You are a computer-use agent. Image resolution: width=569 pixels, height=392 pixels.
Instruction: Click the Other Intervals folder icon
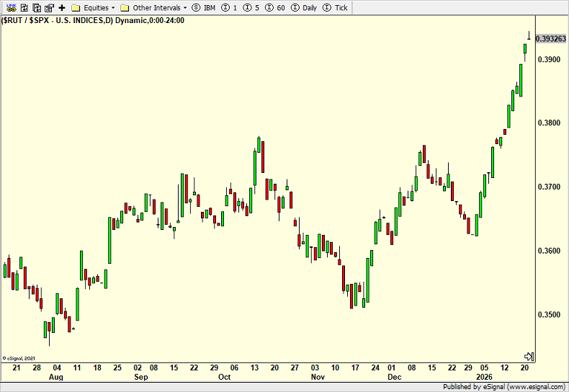[x=125, y=8]
